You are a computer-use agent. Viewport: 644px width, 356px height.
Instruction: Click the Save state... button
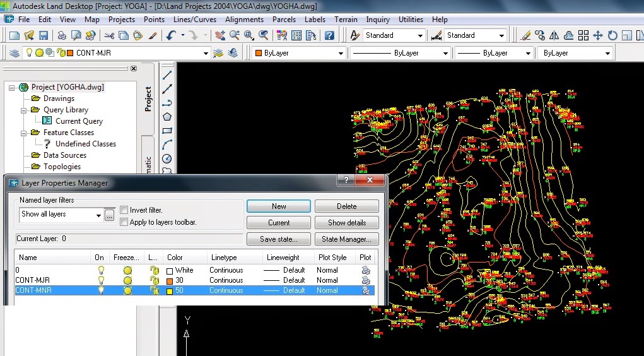(279, 239)
